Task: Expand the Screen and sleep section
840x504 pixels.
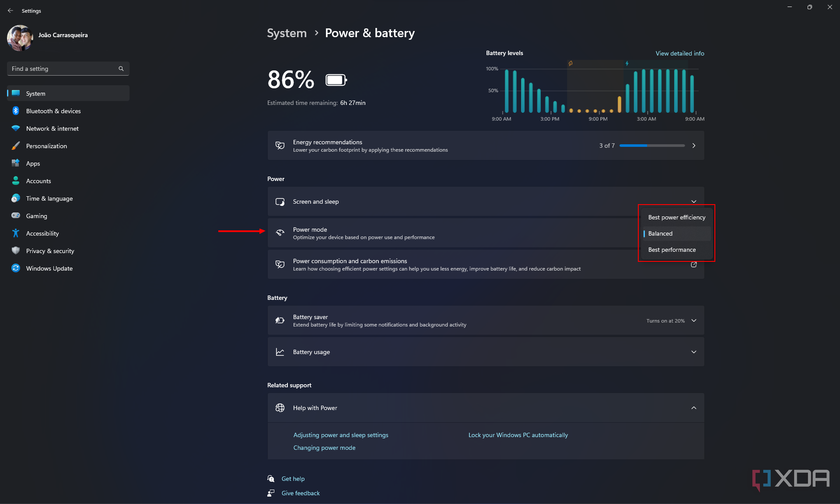Action: click(x=693, y=202)
